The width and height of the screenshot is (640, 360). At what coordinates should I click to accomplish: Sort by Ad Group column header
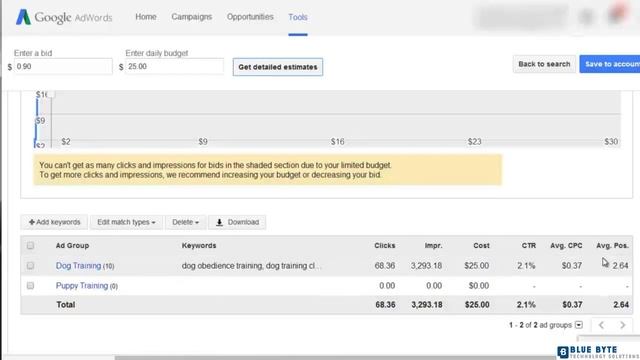point(72,245)
